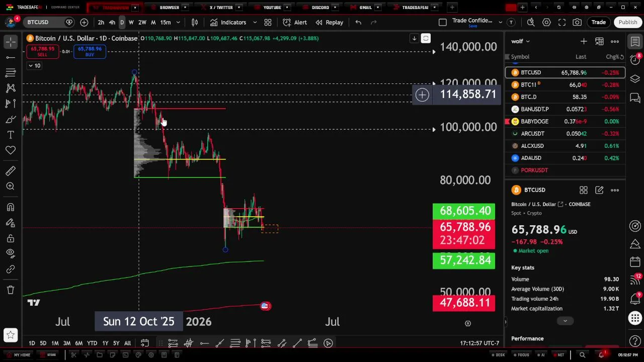
Task: Select the brush drawing tool
Action: point(11,119)
